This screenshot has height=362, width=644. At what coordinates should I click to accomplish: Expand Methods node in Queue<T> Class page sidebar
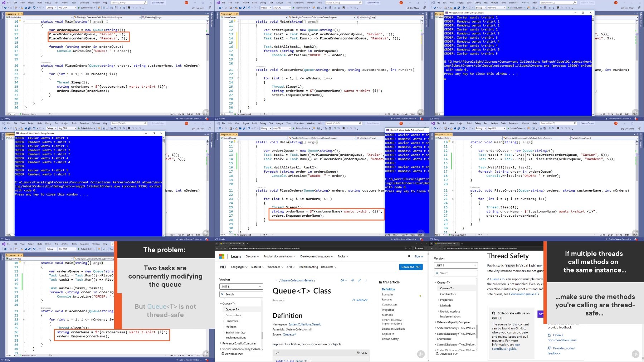224,327
